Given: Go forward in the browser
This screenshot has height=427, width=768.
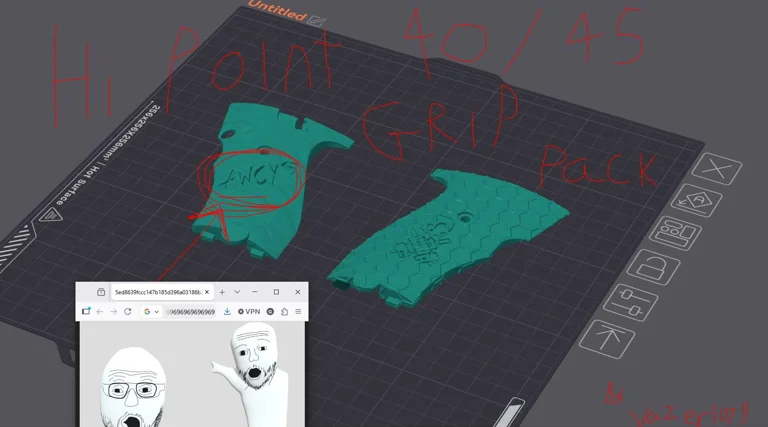Looking at the screenshot, I should tap(114, 311).
